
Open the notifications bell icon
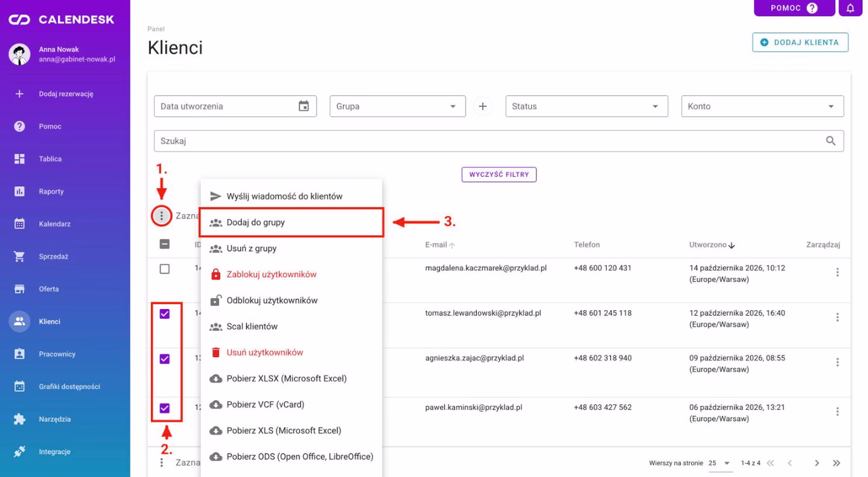[x=850, y=8]
